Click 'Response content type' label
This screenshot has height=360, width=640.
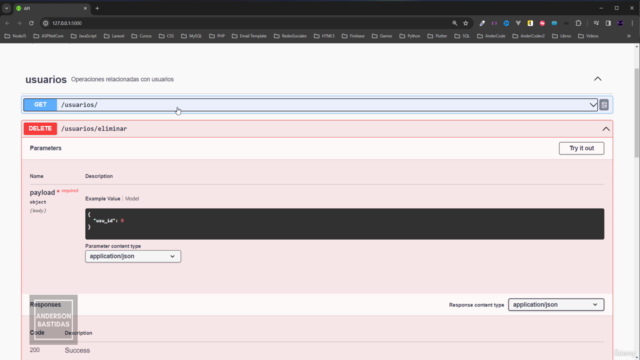pos(476,305)
